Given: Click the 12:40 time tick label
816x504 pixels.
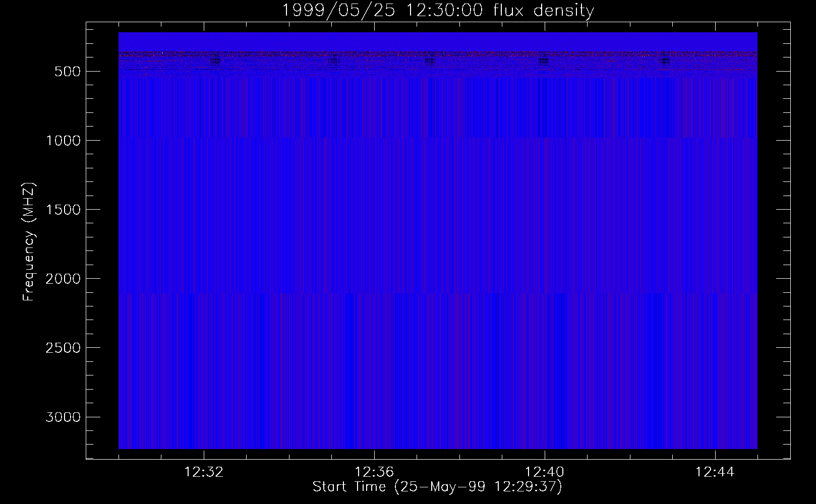Looking at the screenshot, I should (545, 472).
